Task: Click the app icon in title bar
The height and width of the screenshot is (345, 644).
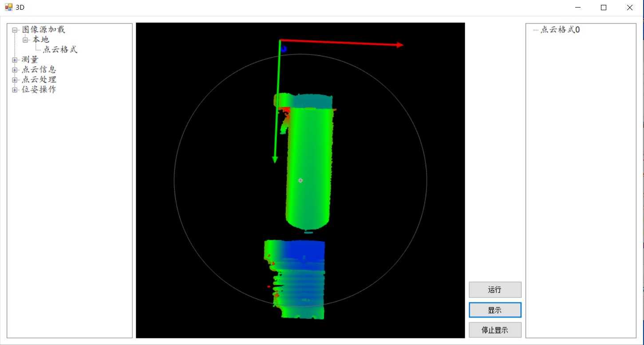Action: 8,7
